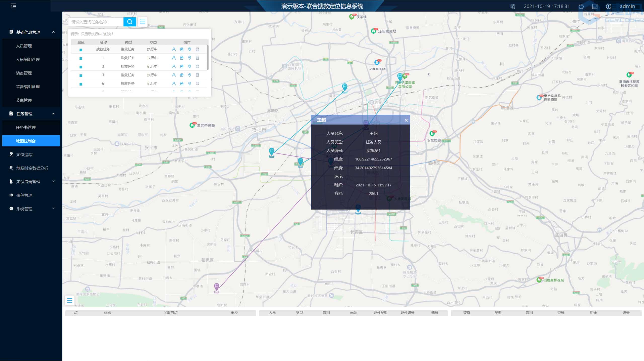
Task: Close the 王超 info popup
Action: 406,120
